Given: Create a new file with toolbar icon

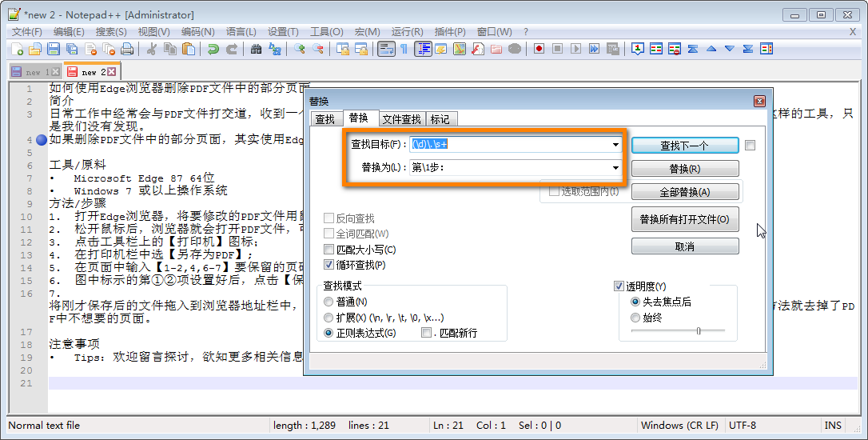Looking at the screenshot, I should click(17, 49).
